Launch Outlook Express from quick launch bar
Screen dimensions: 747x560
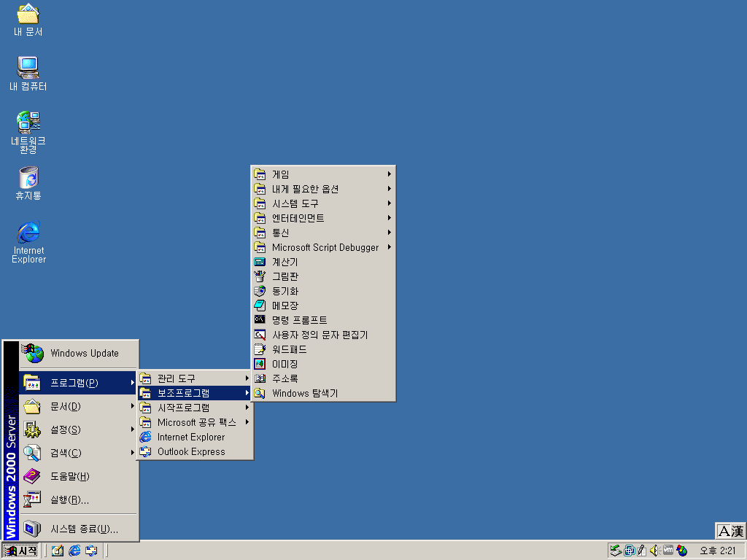[x=91, y=551]
